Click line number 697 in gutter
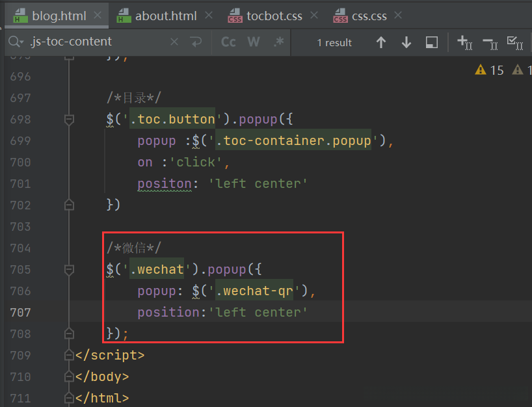Viewport: 532px width, 407px height. pos(20,98)
